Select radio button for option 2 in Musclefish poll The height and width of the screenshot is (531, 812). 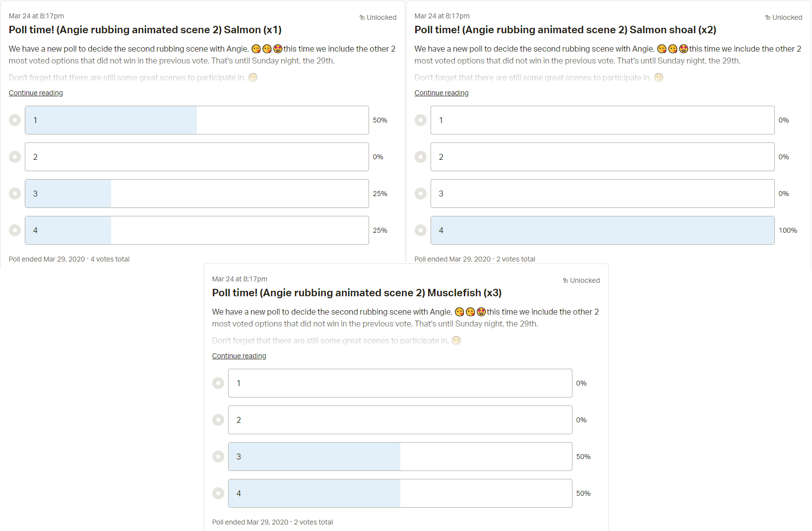tap(218, 420)
